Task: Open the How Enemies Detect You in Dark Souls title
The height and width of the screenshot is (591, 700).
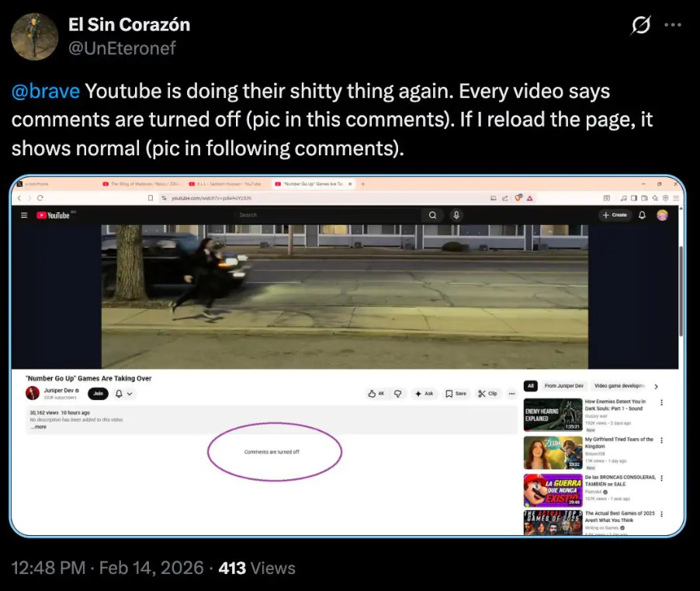Action: coord(615,405)
